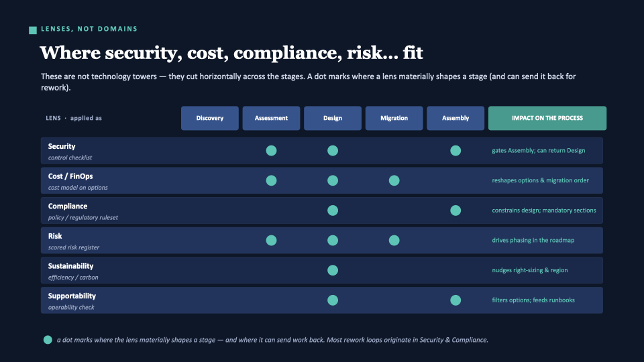Select the Risk lens label
This screenshot has width=644, height=362.
coord(55,237)
